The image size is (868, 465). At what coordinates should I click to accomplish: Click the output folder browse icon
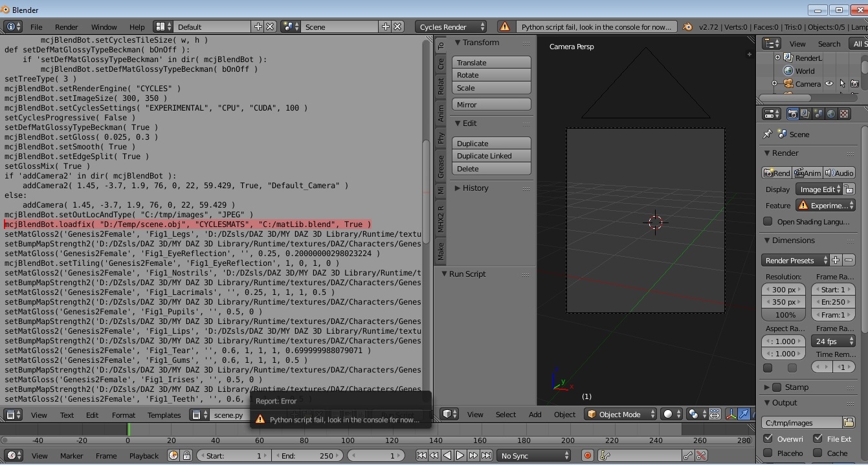click(849, 422)
